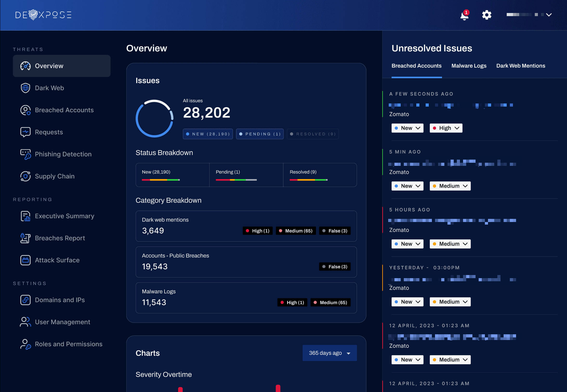The image size is (567, 392).
Task: Toggle the PENDING (1) issues filter
Action: (260, 134)
